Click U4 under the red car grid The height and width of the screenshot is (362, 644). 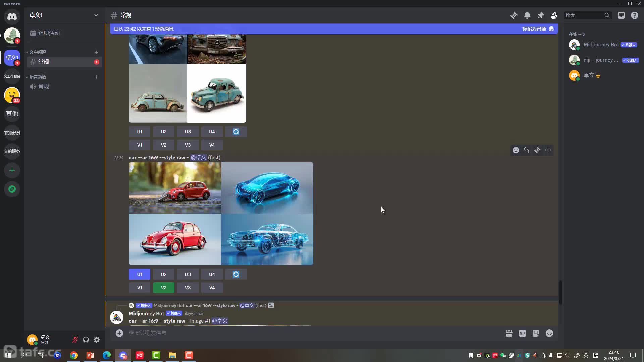(212, 274)
